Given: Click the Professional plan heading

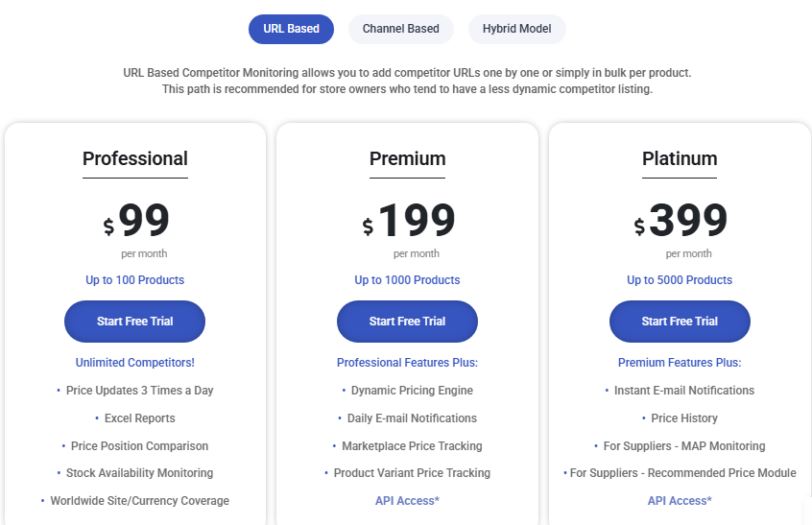Looking at the screenshot, I should [x=134, y=159].
